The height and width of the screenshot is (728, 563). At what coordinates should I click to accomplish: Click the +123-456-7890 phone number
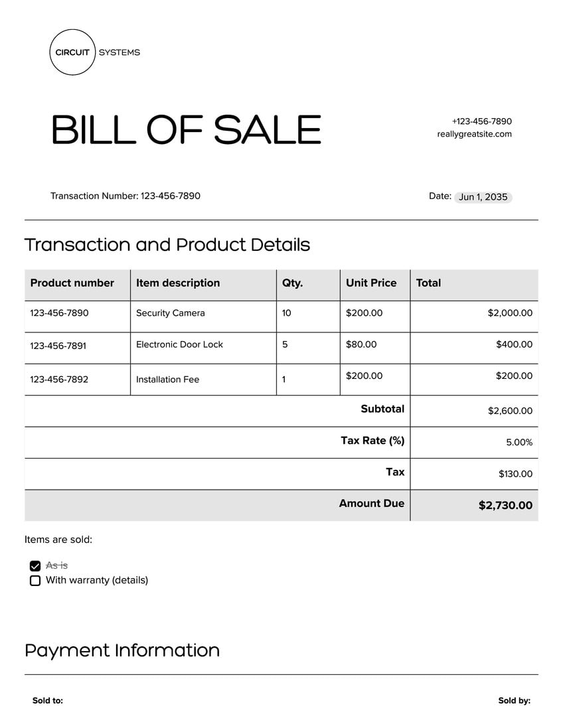pos(482,121)
